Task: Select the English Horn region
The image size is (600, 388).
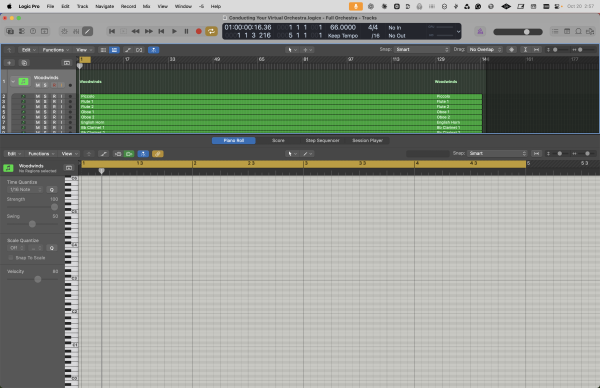Action: (281, 122)
